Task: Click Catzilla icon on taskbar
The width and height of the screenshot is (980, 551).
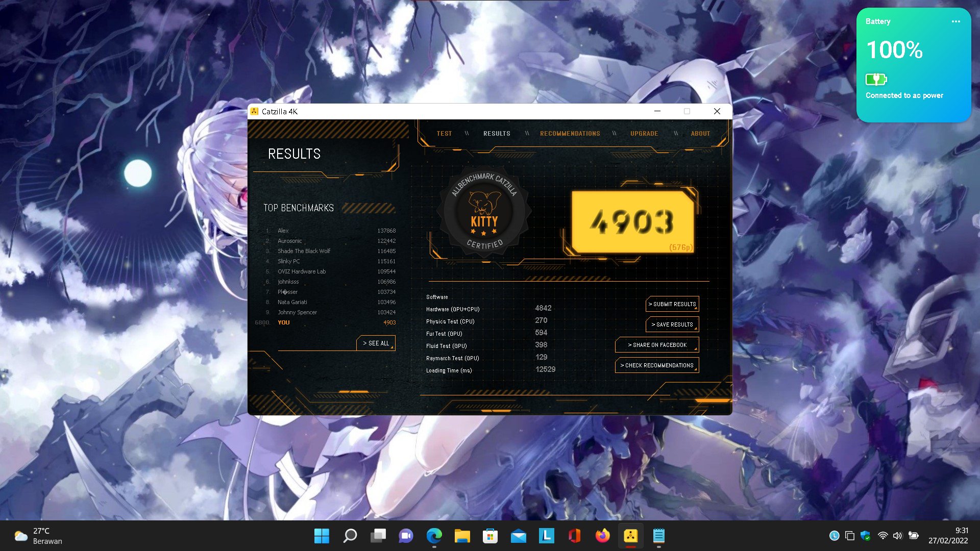Action: click(x=631, y=536)
